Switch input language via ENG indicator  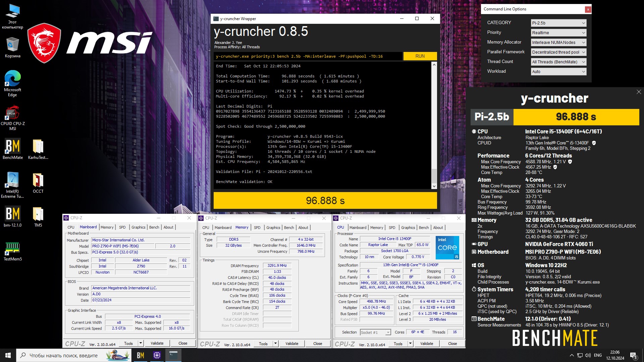point(598,355)
